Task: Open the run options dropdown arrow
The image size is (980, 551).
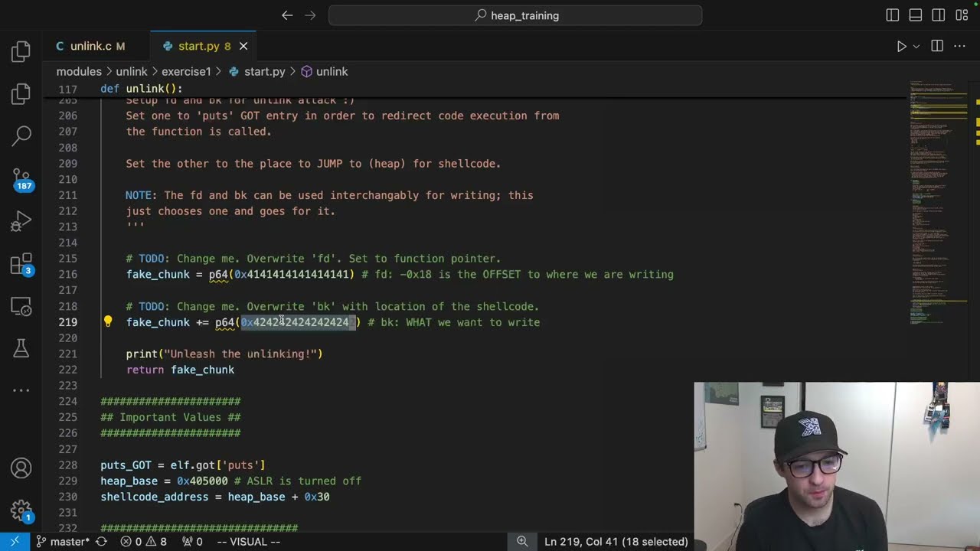Action: (916, 46)
